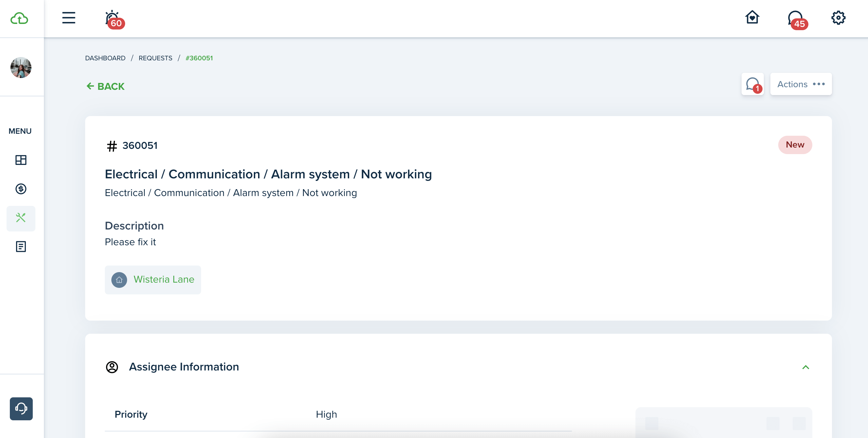This screenshot has width=868, height=438.
Task: Click the user profile avatar
Action: click(x=21, y=68)
